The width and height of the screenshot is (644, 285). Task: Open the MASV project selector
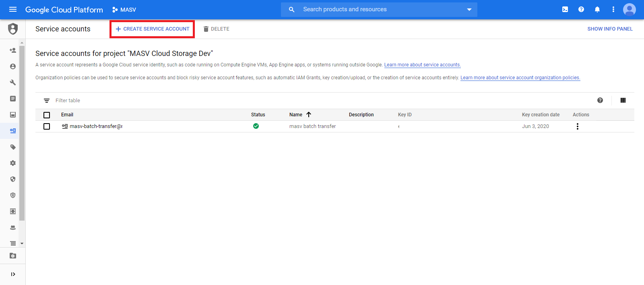[x=124, y=10]
